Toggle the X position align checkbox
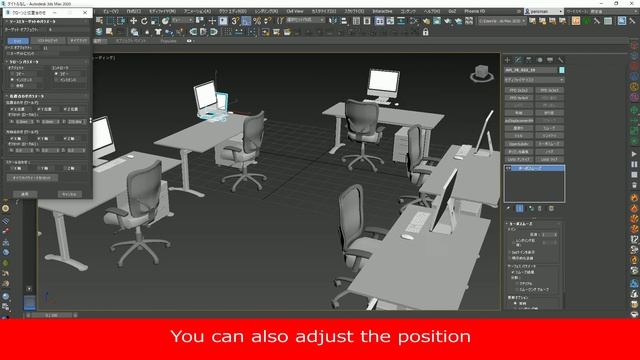This screenshot has width=640, height=360. click(x=12, y=109)
